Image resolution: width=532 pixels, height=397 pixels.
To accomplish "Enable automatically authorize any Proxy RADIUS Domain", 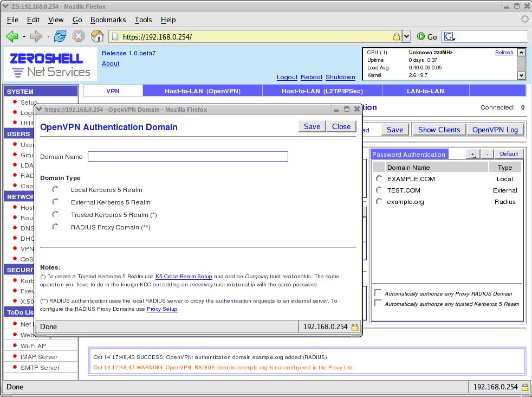I will pos(378,293).
